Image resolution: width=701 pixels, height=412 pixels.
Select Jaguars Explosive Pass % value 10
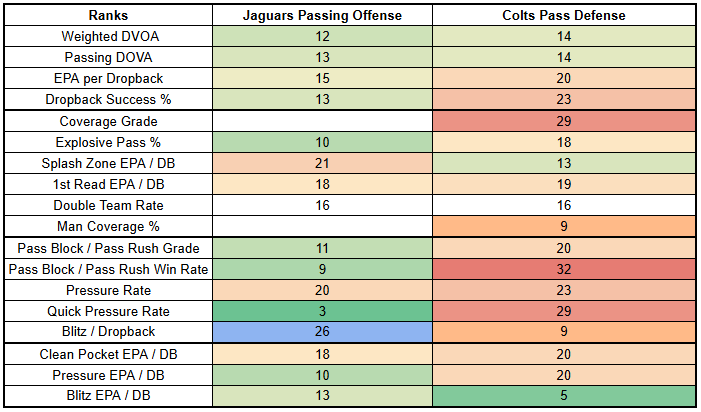(323, 142)
